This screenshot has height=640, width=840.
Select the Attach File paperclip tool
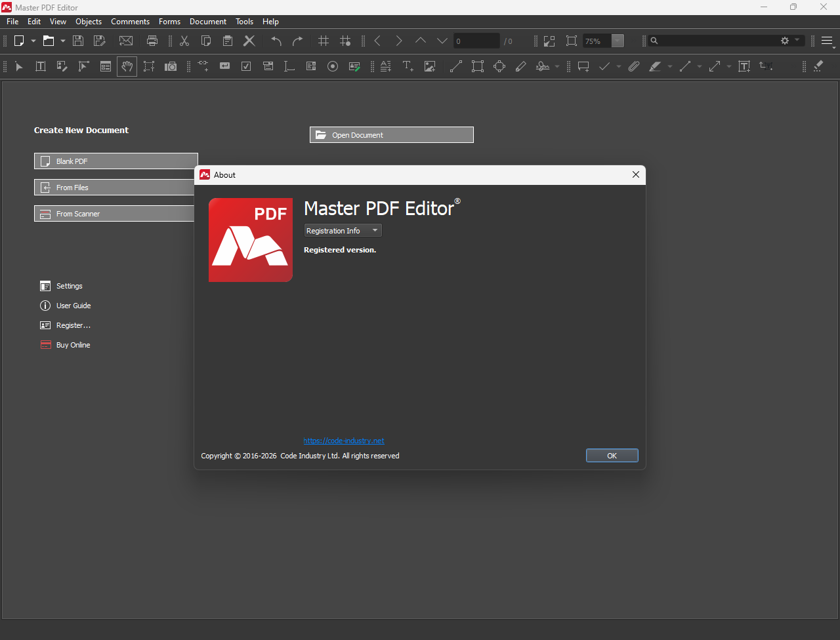click(x=633, y=66)
